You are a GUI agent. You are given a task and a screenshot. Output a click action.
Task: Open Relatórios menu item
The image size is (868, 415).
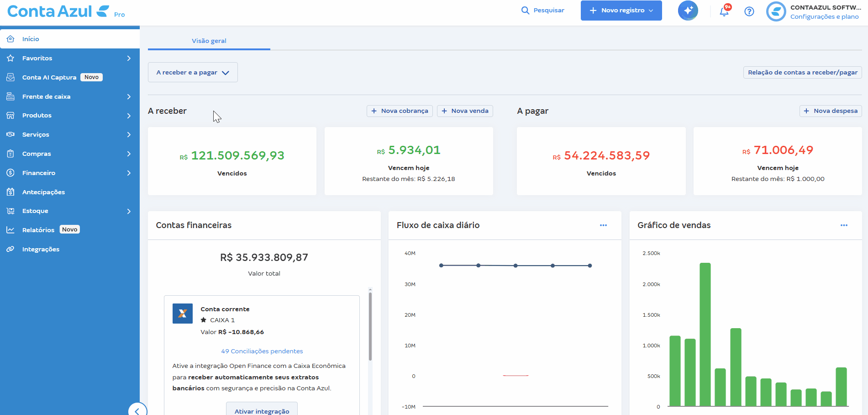(70, 230)
